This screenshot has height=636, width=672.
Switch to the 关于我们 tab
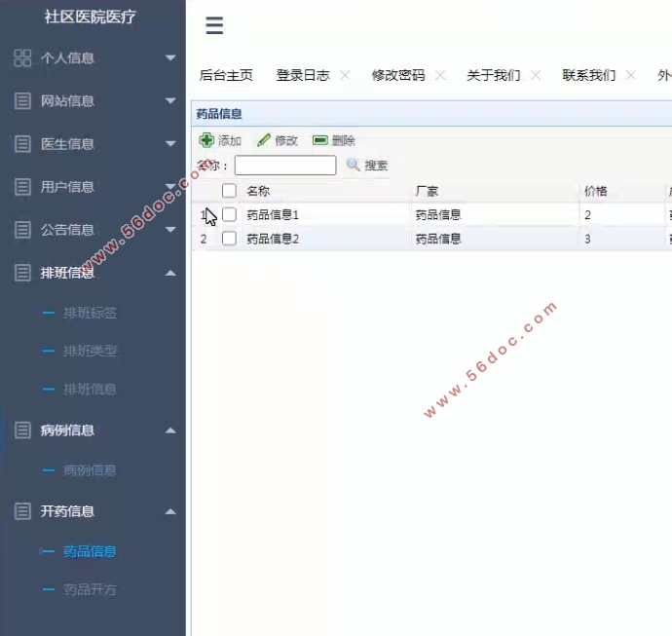(493, 75)
